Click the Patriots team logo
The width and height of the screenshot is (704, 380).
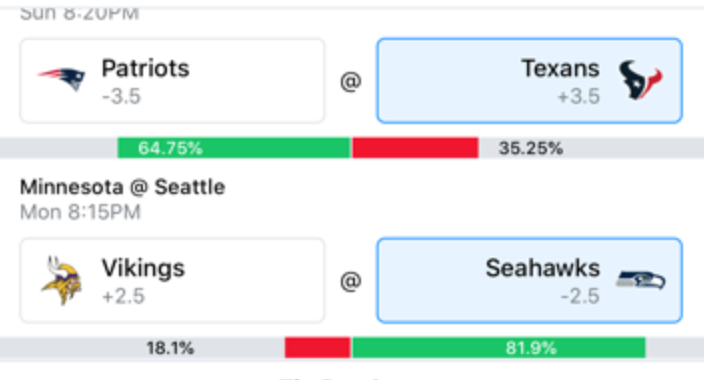62,79
